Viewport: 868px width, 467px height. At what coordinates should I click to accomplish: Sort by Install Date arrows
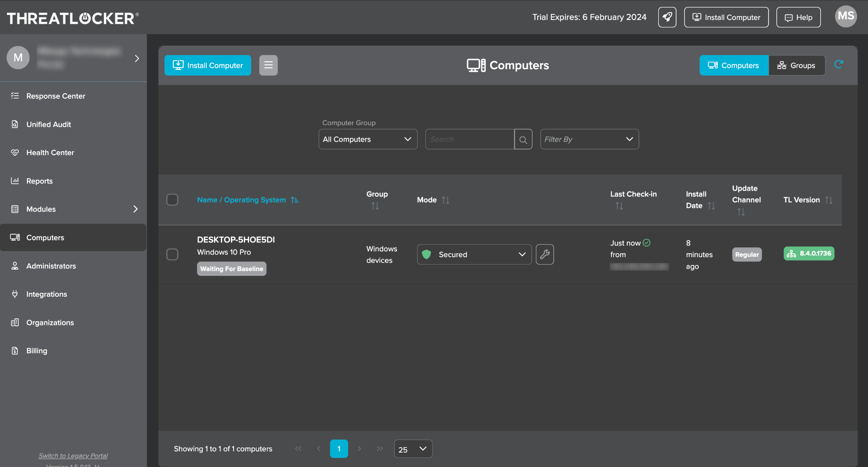(711, 205)
